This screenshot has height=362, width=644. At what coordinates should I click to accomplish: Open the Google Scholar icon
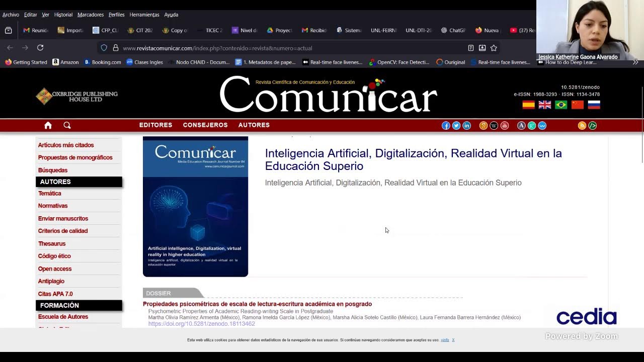[484, 126]
